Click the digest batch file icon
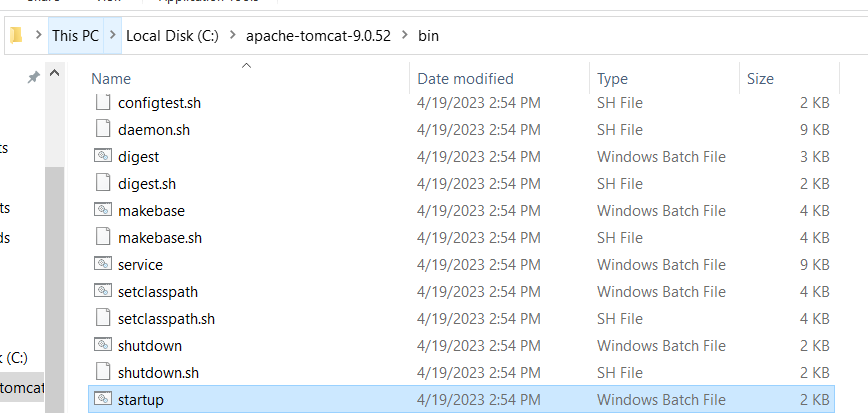 [x=103, y=156]
